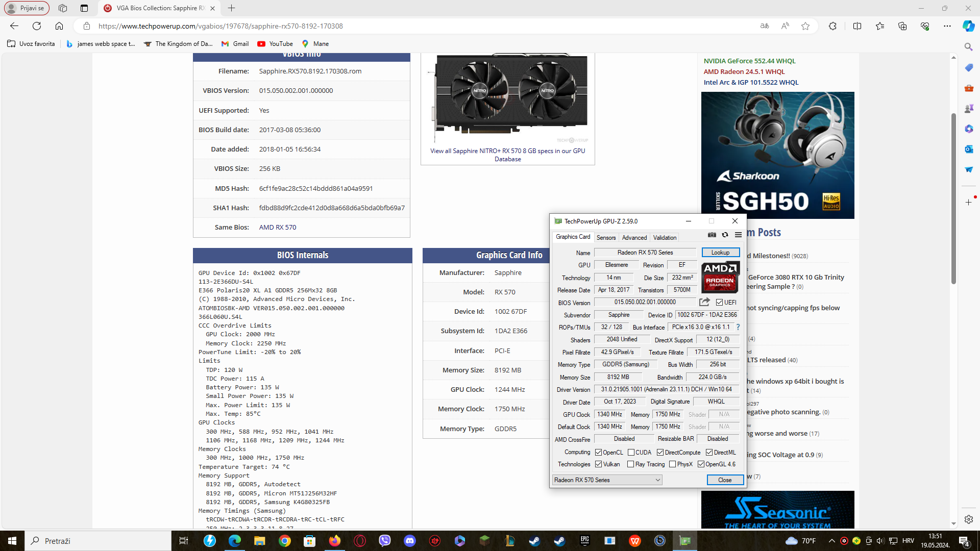Open notification center icon
This screenshot has width=980, height=551.
click(x=964, y=541)
